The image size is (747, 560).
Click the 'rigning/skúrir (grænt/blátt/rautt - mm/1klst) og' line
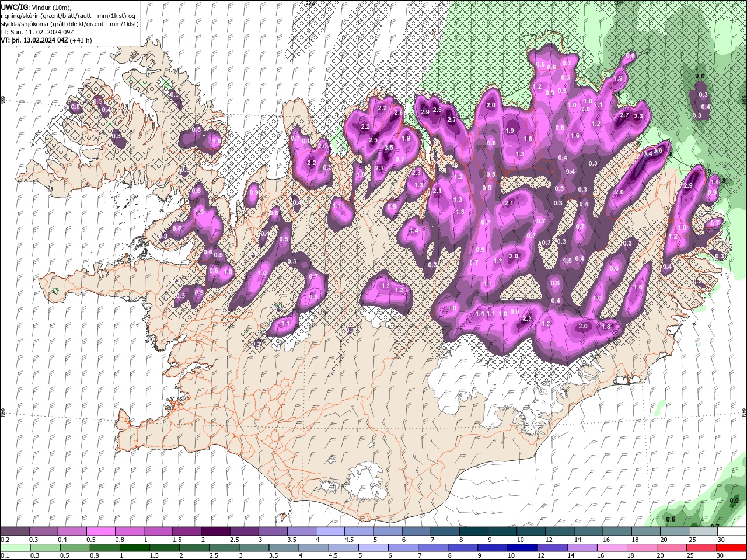click(68, 16)
